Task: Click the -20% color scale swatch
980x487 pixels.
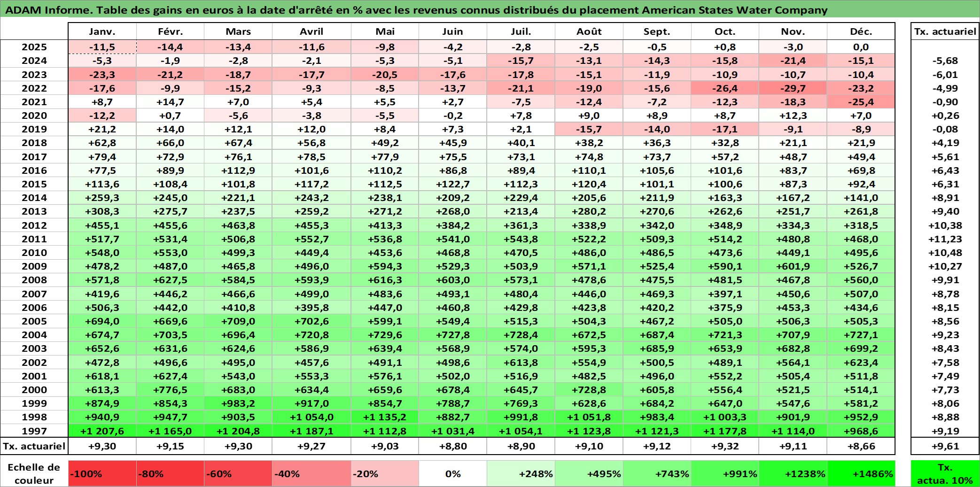Action: tap(385, 473)
